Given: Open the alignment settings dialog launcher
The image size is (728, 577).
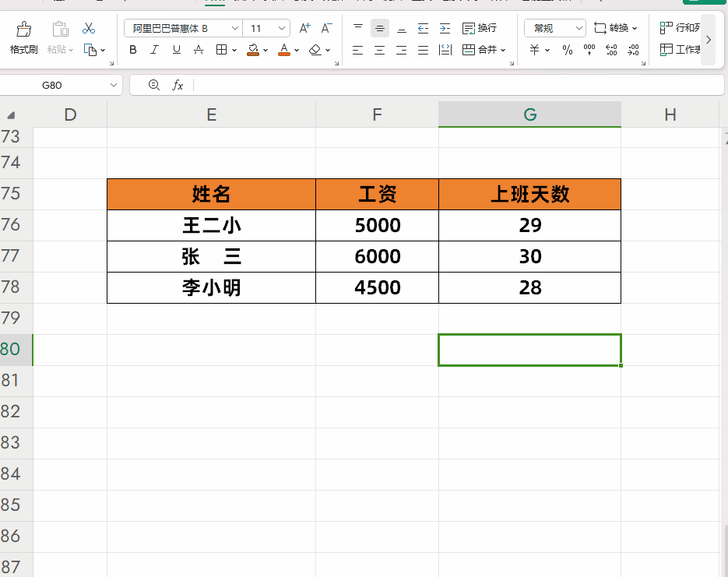Looking at the screenshot, I should click(x=512, y=64).
